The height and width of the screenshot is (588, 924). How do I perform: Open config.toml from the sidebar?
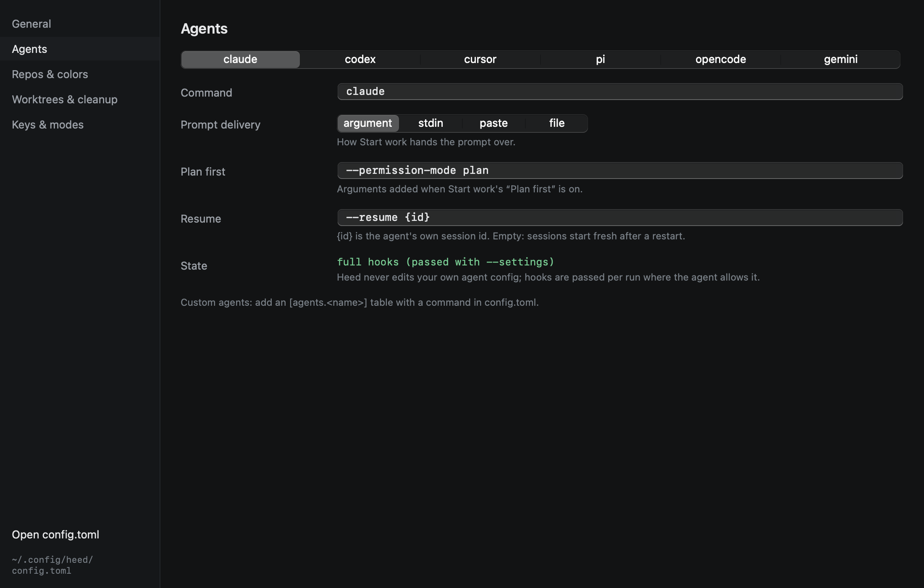[x=55, y=535]
